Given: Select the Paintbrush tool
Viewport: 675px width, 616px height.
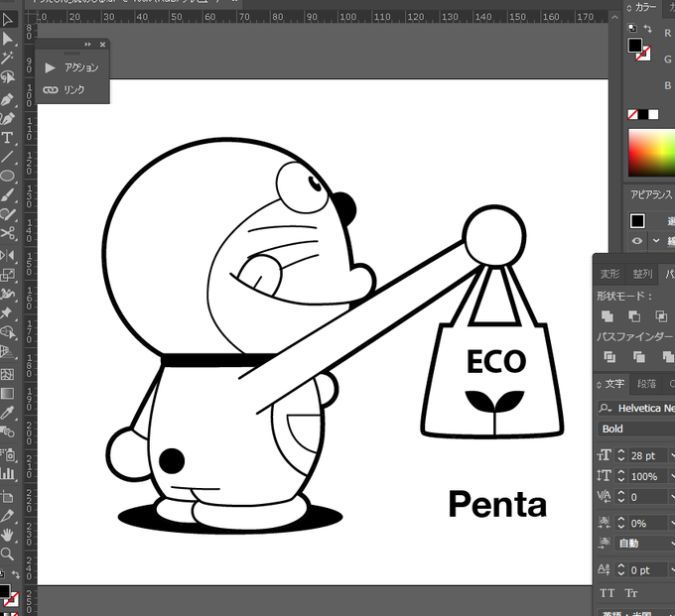Looking at the screenshot, I should (x=7, y=195).
